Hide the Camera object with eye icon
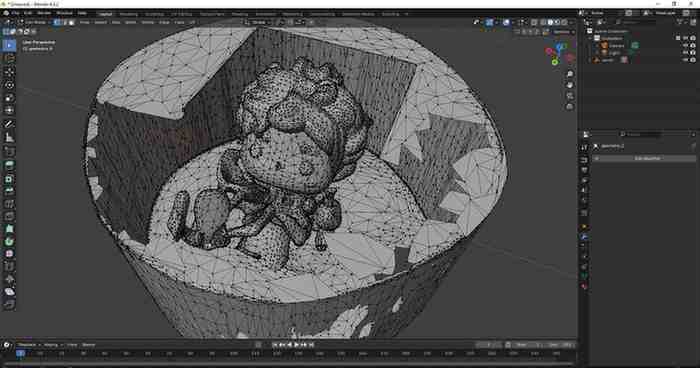Image resolution: width=700 pixels, height=368 pixels. (693, 46)
